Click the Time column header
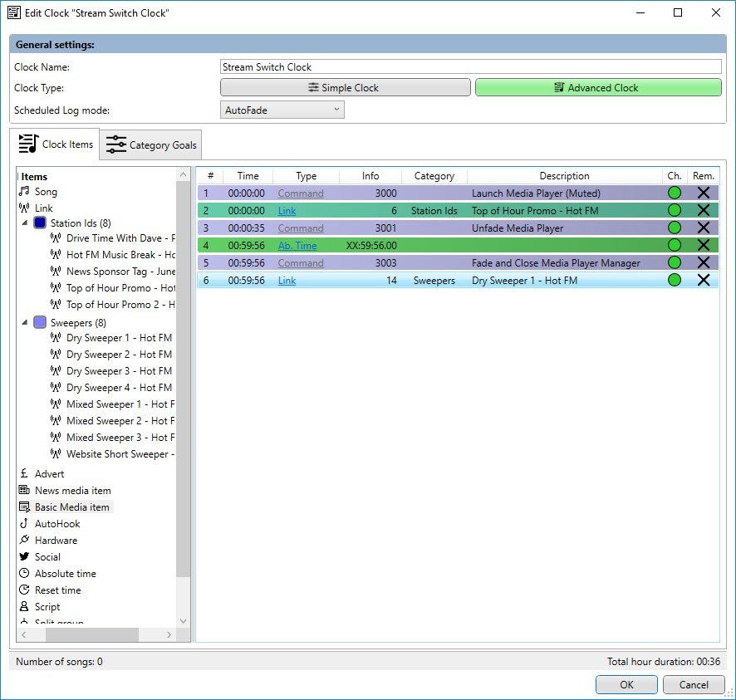Image resolution: width=736 pixels, height=700 pixels. 248,176
